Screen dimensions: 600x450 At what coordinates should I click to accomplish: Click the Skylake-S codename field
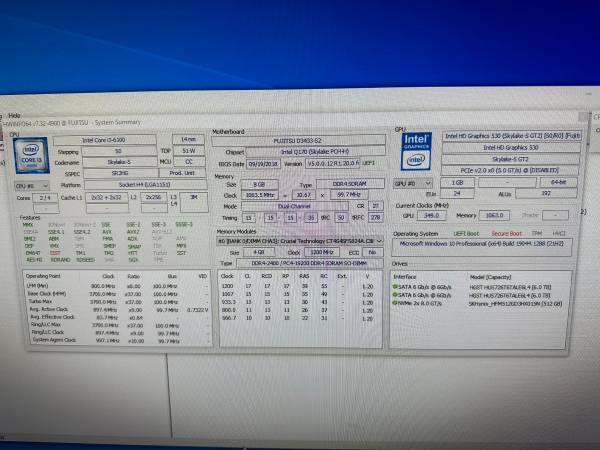[119, 162]
